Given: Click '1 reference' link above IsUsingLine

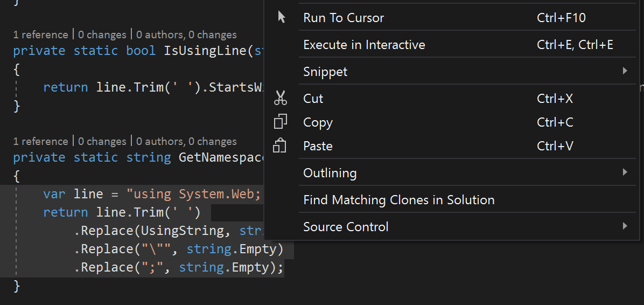Looking at the screenshot, I should click(x=41, y=34).
